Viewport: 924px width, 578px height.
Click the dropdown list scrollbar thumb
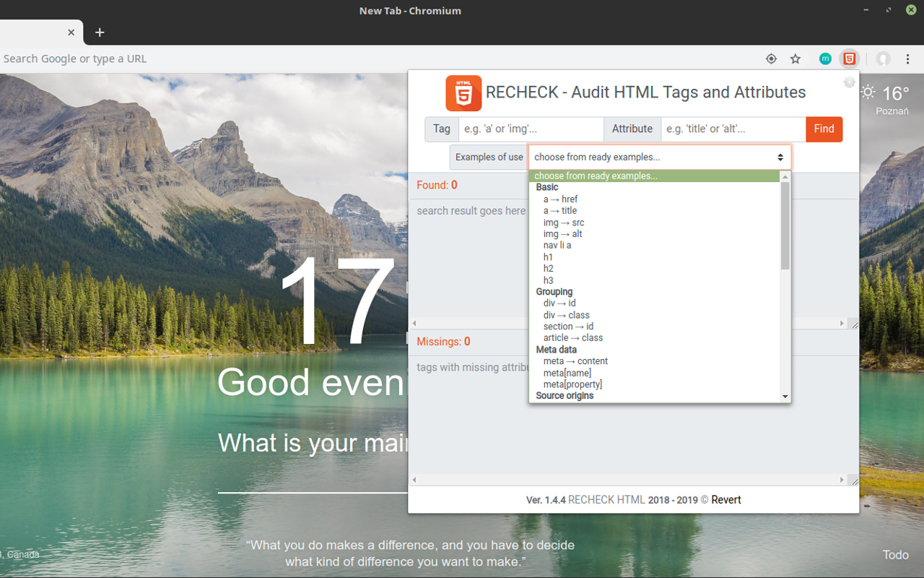pyautogui.click(x=785, y=225)
